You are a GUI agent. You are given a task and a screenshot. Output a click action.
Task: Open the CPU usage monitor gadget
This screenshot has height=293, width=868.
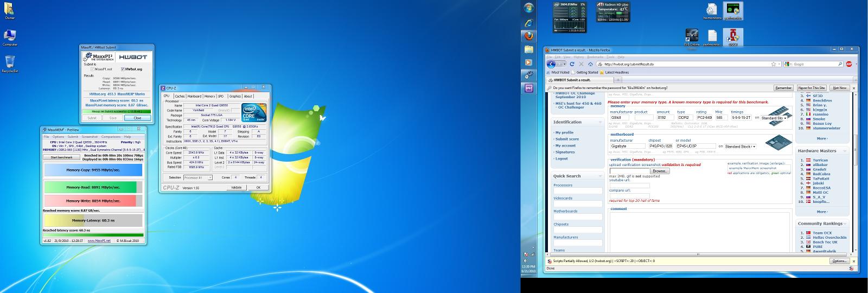570,17
